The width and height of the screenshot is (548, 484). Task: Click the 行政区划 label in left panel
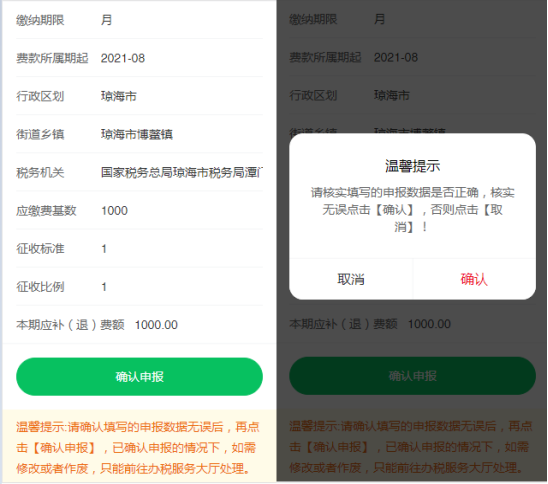click(40, 96)
